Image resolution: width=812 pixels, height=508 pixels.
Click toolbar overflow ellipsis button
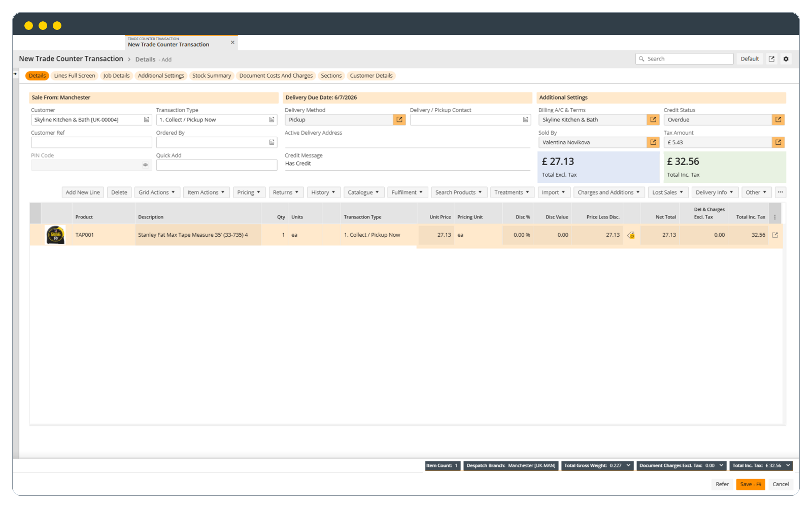point(781,193)
